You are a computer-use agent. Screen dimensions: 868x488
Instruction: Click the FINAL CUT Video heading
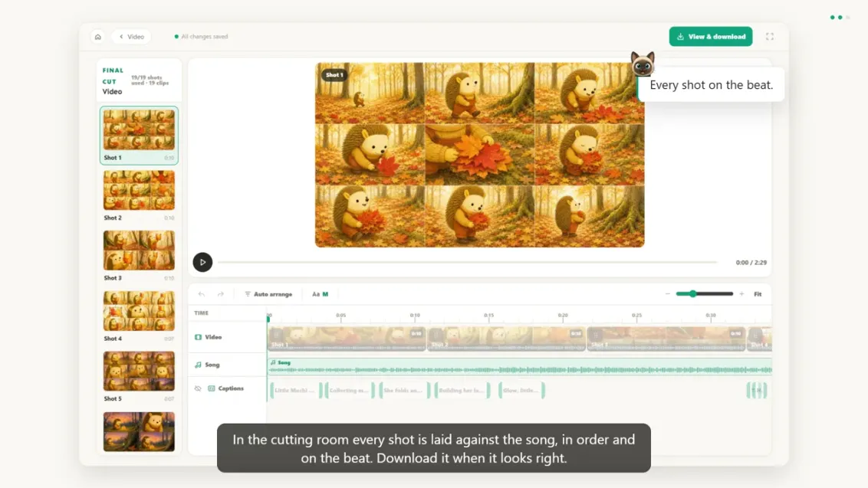coord(113,80)
